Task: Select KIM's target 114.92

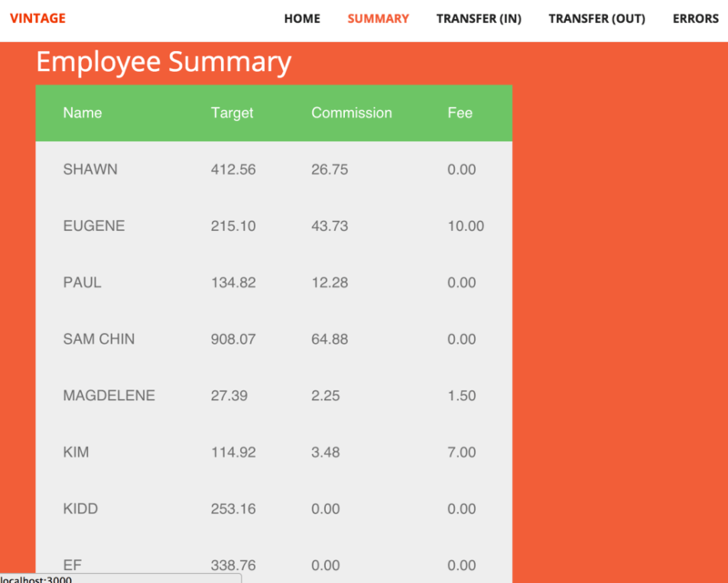Action: pyautogui.click(x=233, y=453)
